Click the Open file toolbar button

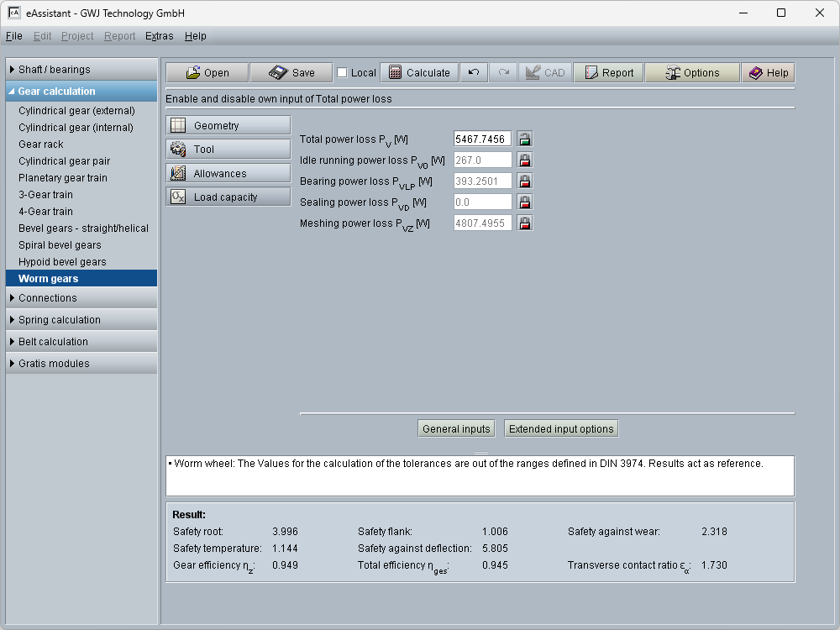click(207, 73)
